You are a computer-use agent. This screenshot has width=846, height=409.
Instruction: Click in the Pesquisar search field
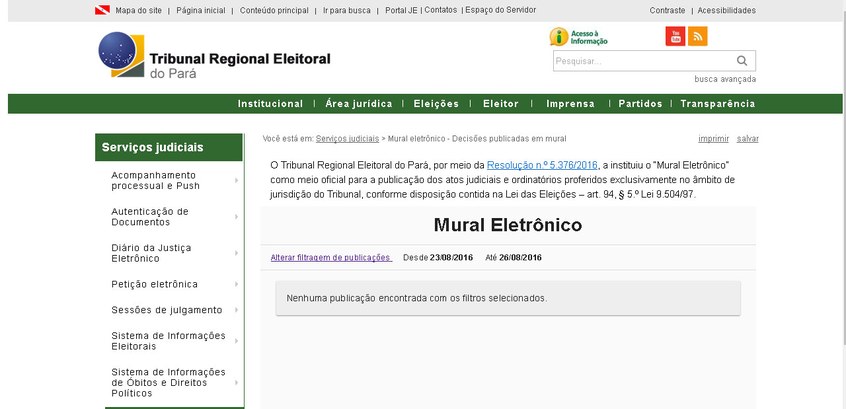640,61
